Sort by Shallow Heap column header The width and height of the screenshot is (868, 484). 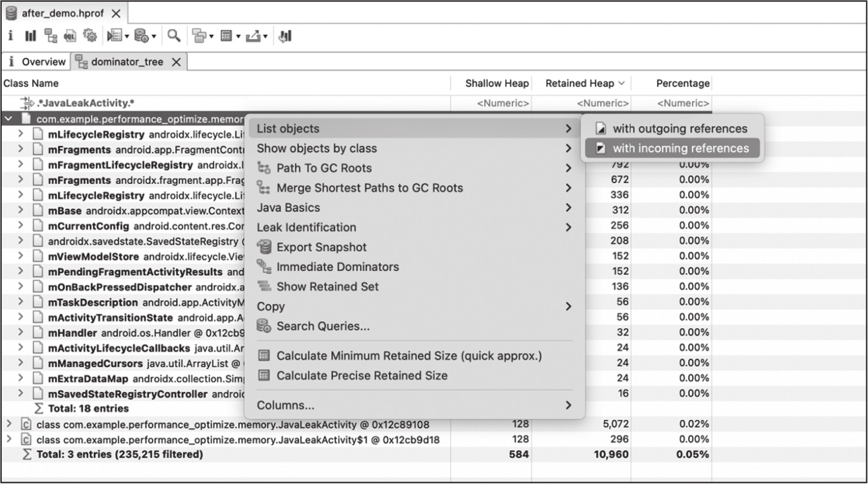click(x=497, y=83)
